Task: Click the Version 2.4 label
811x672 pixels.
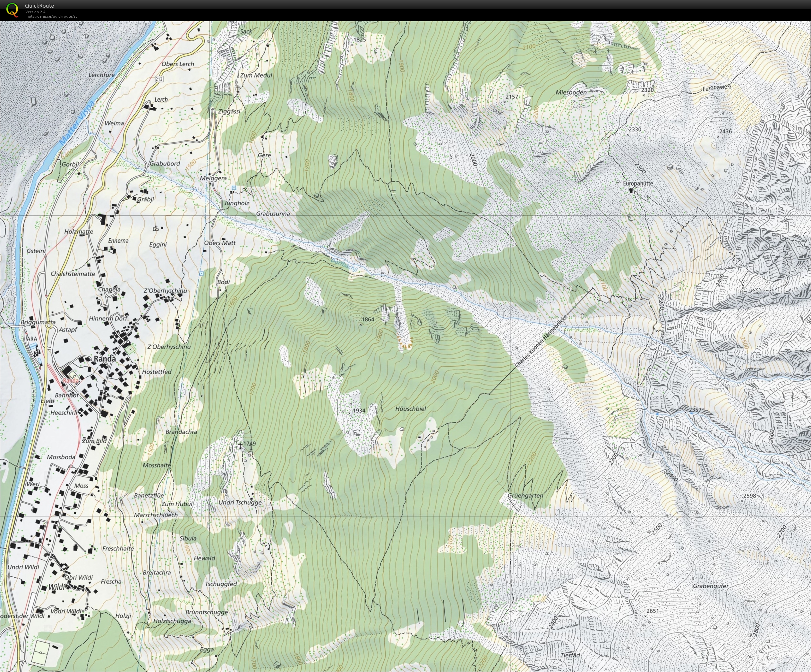Action: (x=35, y=12)
